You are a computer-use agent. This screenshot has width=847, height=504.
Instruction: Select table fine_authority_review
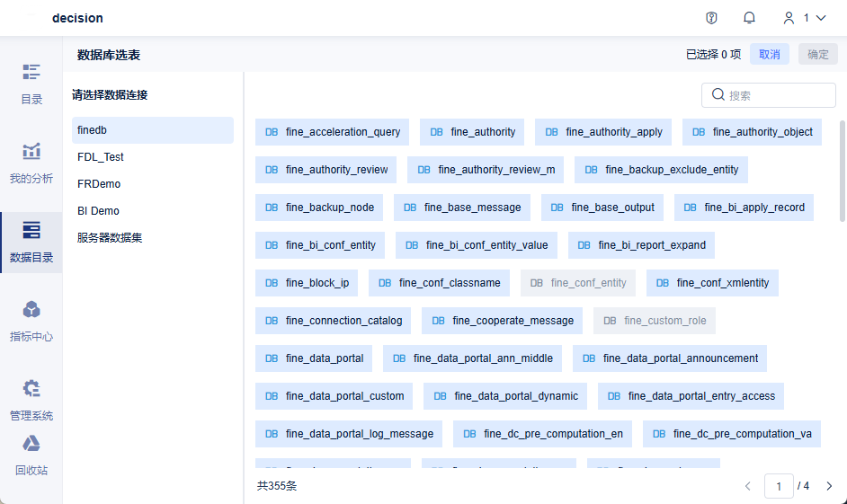325,170
